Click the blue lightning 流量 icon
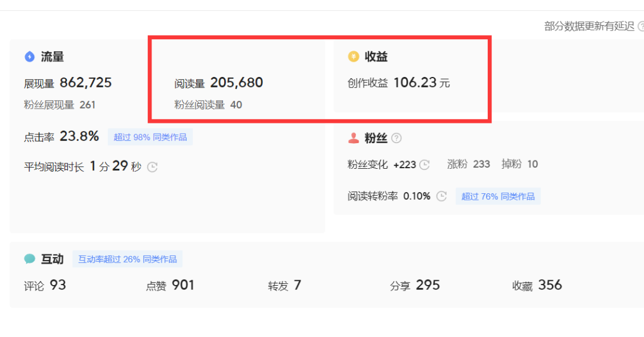The width and height of the screenshot is (644, 337). (30, 57)
